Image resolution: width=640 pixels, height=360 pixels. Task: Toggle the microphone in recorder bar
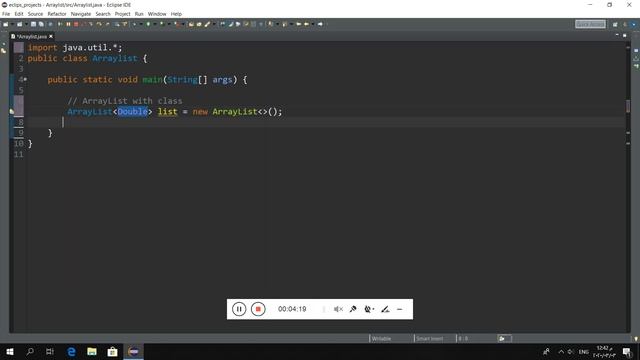tap(353, 309)
